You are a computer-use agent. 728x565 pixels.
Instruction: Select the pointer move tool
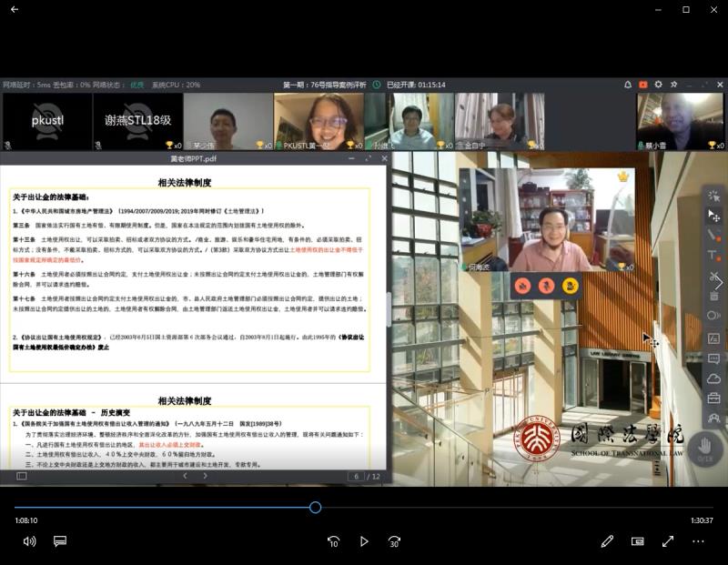pos(713,216)
